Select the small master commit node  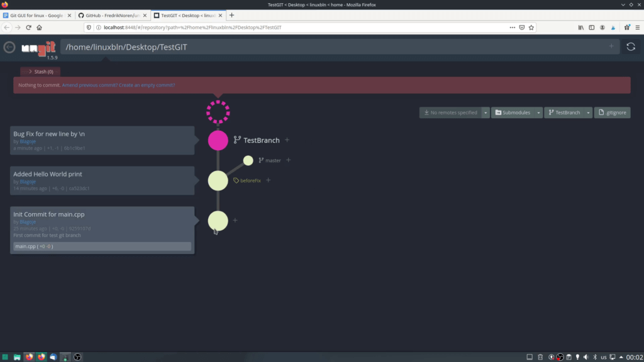[x=248, y=160]
